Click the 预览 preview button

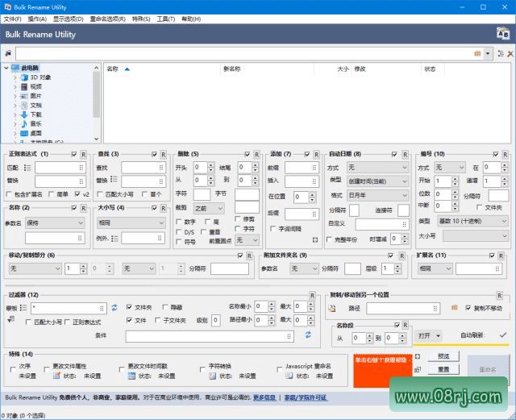click(x=443, y=356)
